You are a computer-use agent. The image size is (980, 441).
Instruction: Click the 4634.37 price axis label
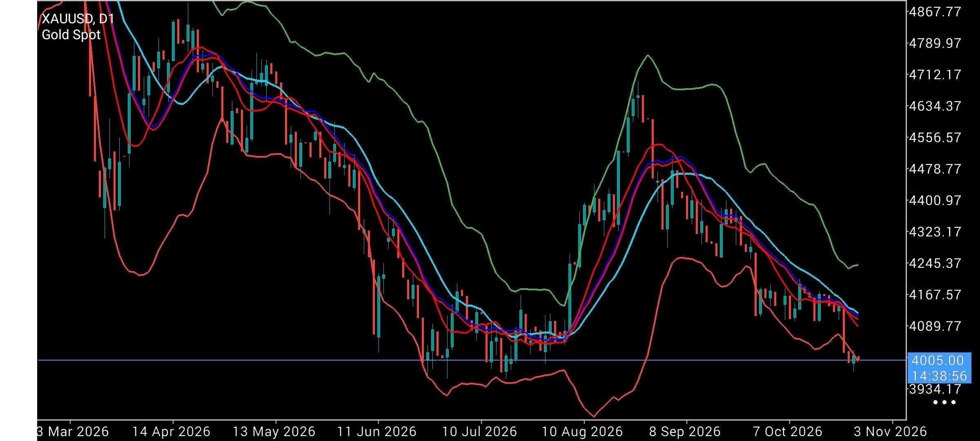[x=935, y=106]
